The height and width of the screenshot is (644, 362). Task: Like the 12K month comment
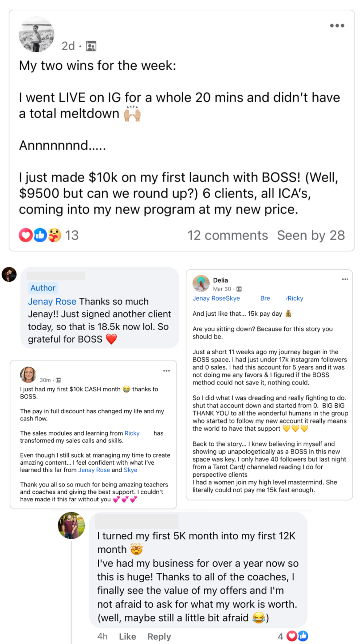coord(127,636)
